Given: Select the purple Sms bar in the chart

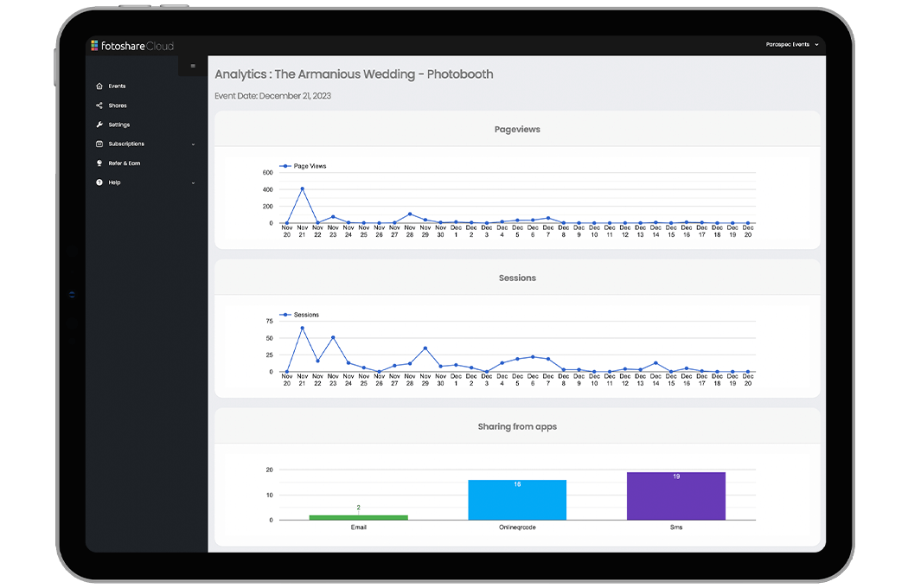Looking at the screenshot, I should [x=675, y=495].
